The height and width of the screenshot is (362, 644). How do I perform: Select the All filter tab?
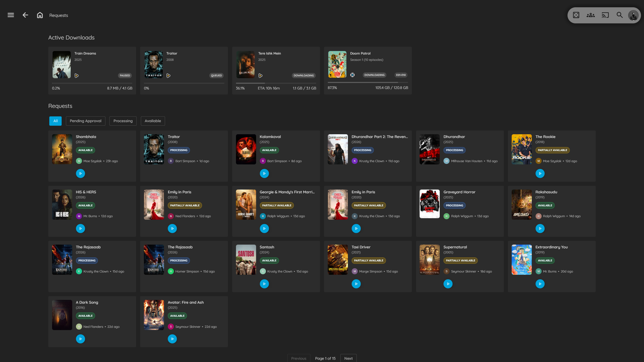pyautogui.click(x=56, y=121)
